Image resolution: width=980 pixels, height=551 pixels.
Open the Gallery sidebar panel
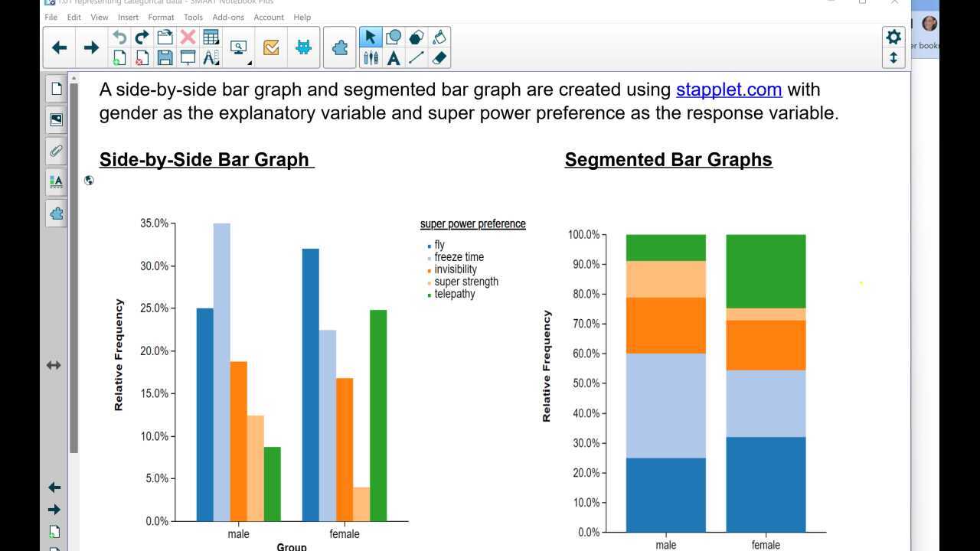coord(56,119)
